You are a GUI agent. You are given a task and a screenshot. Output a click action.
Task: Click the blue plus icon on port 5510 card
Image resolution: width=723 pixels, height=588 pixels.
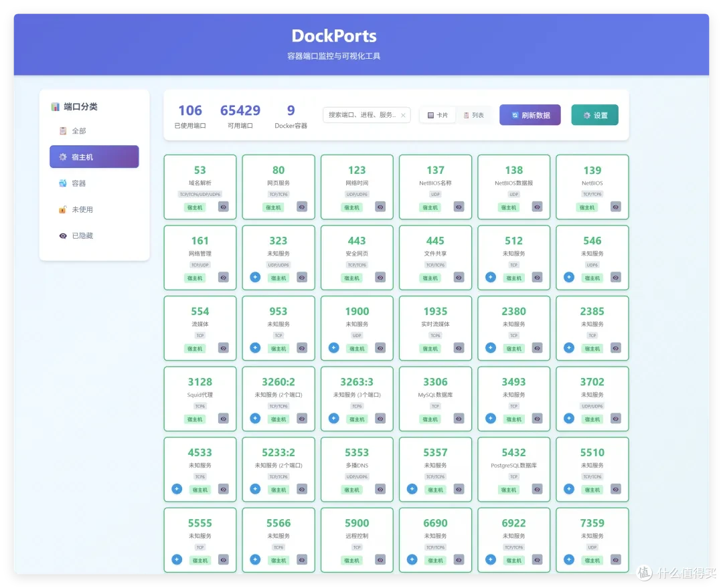(569, 489)
